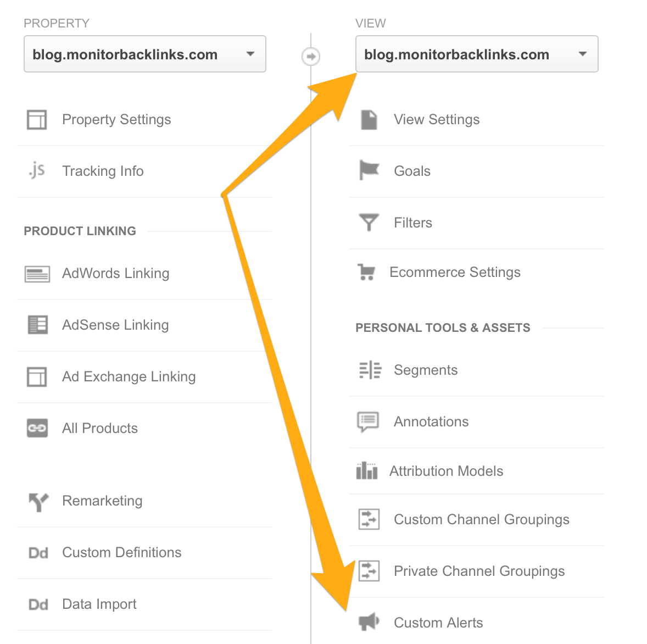Click the Attribution Models bar chart icon
647x644 pixels.
click(367, 471)
